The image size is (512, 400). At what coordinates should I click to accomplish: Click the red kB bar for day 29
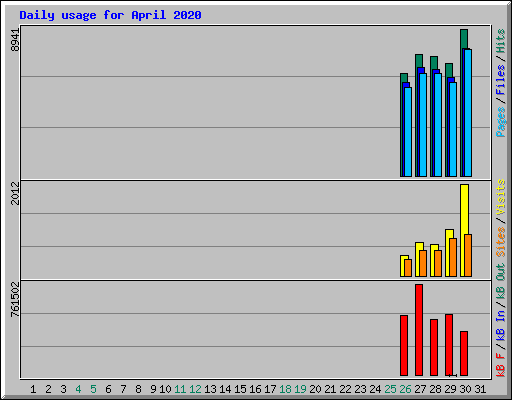pos(449,345)
